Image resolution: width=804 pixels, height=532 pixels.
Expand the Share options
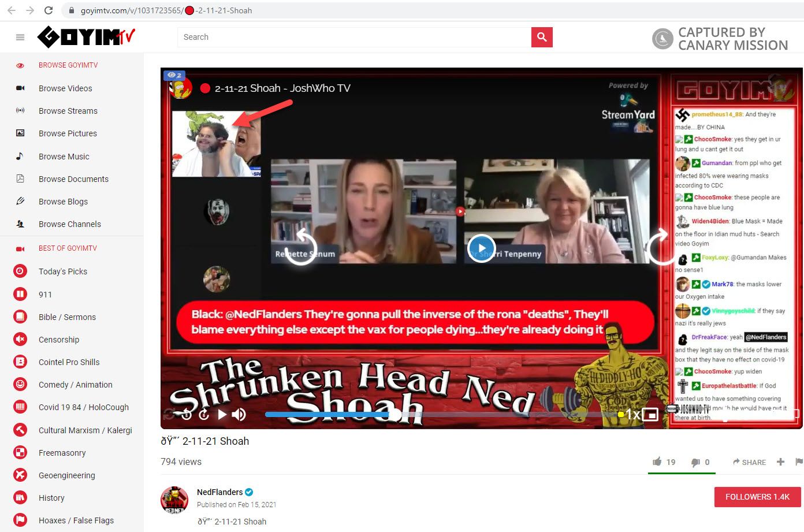click(749, 462)
